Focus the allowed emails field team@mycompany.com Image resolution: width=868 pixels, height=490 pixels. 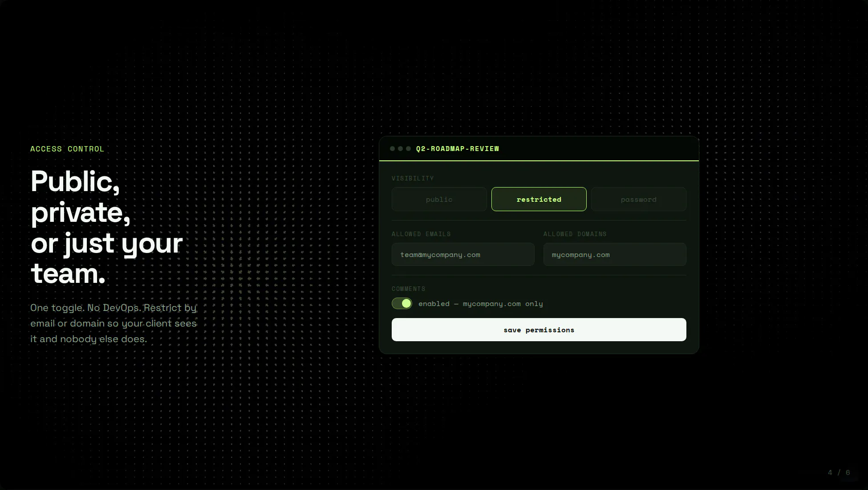click(463, 254)
